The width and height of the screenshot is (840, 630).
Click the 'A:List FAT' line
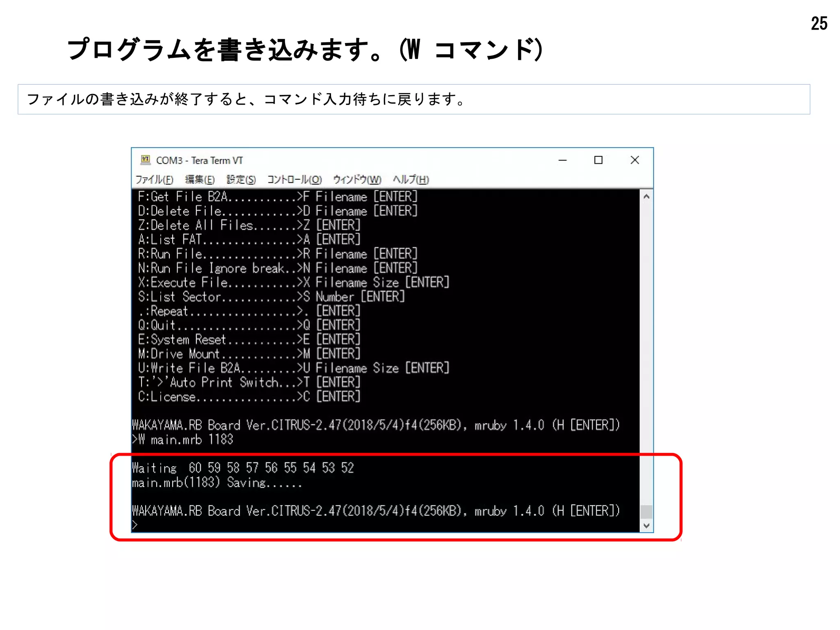[249, 240]
